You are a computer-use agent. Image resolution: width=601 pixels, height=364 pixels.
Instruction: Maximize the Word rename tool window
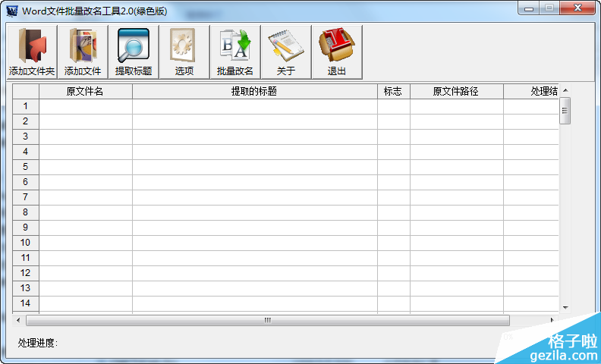click(549, 8)
